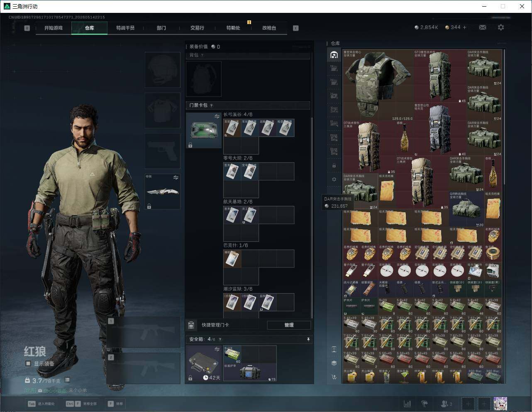Click the empty body armor equipment slot

(163, 110)
